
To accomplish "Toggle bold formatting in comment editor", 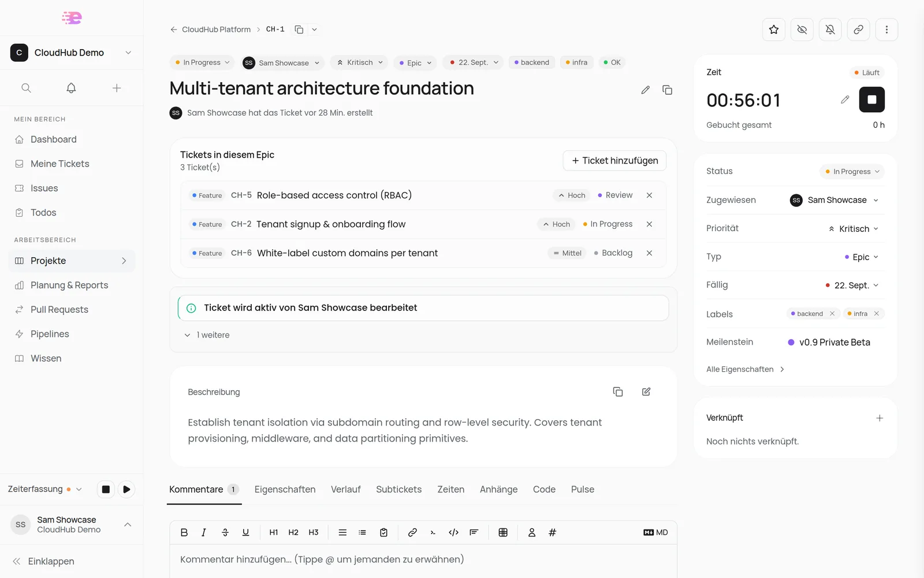I will (184, 532).
